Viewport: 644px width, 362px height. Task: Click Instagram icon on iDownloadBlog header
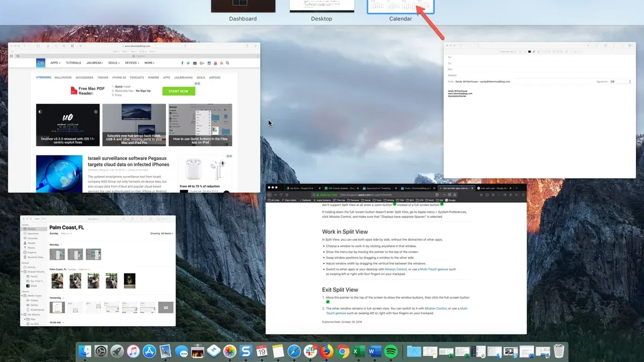(x=209, y=63)
